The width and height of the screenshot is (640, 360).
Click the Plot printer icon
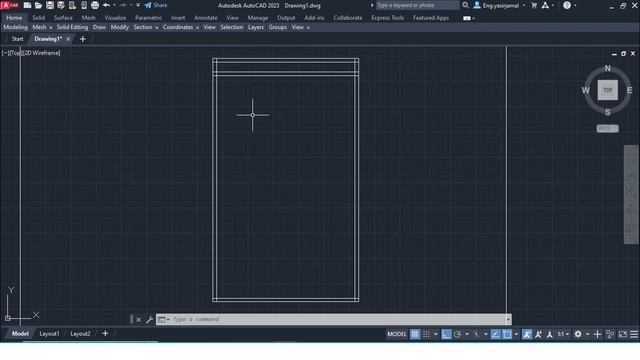click(95, 5)
